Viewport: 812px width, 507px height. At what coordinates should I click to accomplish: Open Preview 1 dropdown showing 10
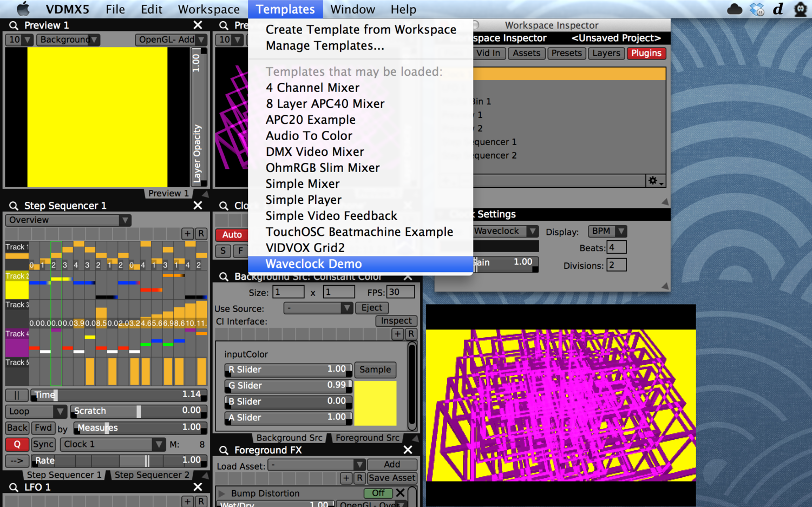coord(19,39)
